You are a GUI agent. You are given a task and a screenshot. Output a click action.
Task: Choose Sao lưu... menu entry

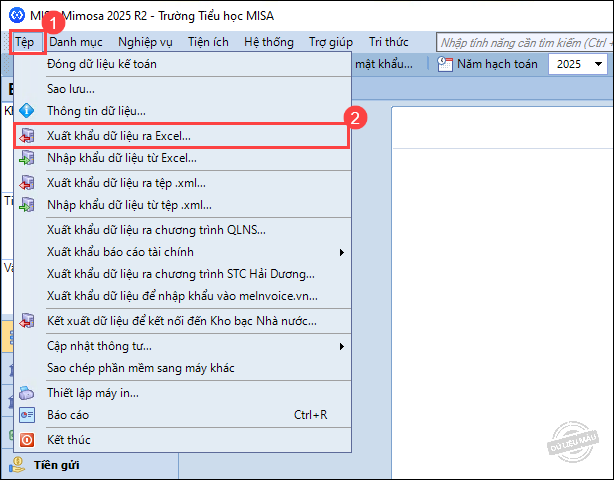coord(182,89)
